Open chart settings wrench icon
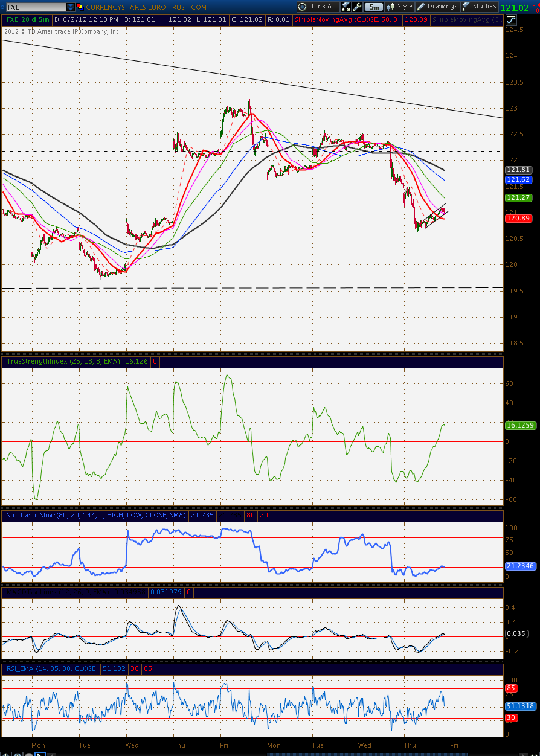540x756 pixels. click(x=357, y=7)
